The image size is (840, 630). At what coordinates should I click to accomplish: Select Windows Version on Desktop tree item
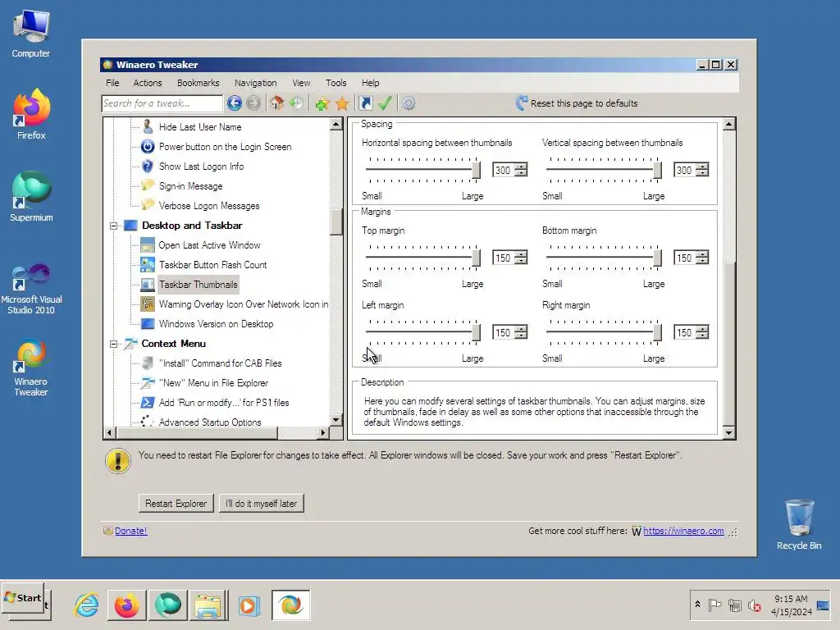(x=216, y=324)
